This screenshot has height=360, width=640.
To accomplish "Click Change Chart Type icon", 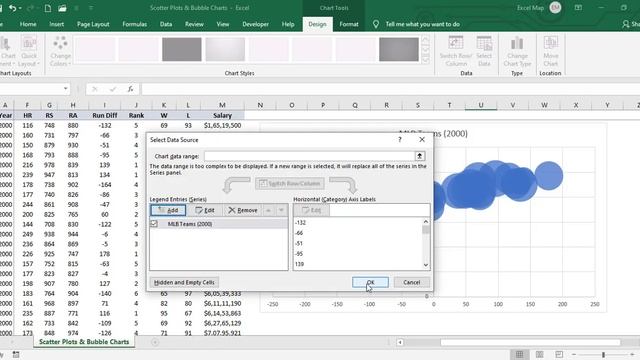I will (517, 52).
